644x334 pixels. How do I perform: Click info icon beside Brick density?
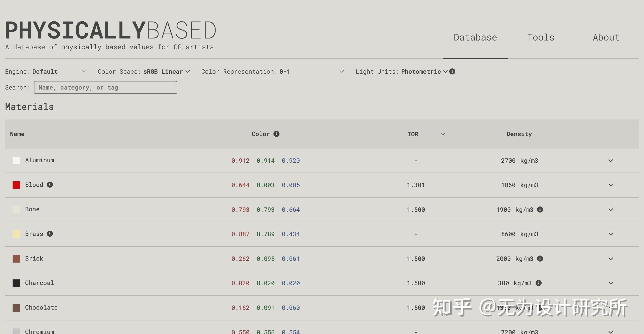click(540, 259)
